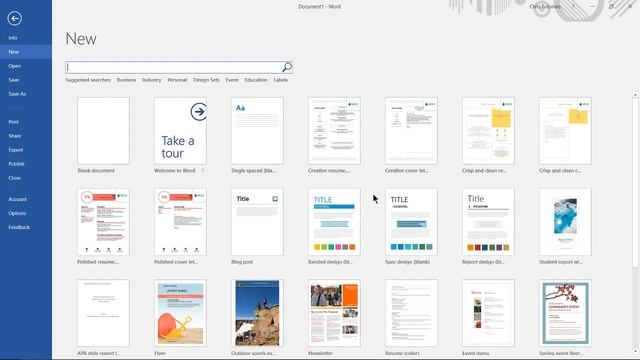Click the 'Blank document' caption text

96,171
